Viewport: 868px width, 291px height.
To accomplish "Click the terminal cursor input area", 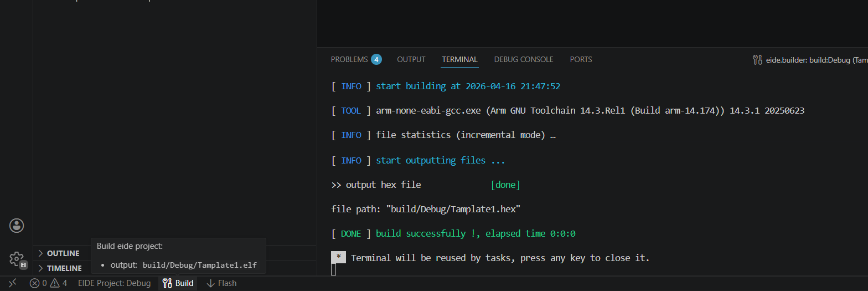I will pyautogui.click(x=334, y=270).
